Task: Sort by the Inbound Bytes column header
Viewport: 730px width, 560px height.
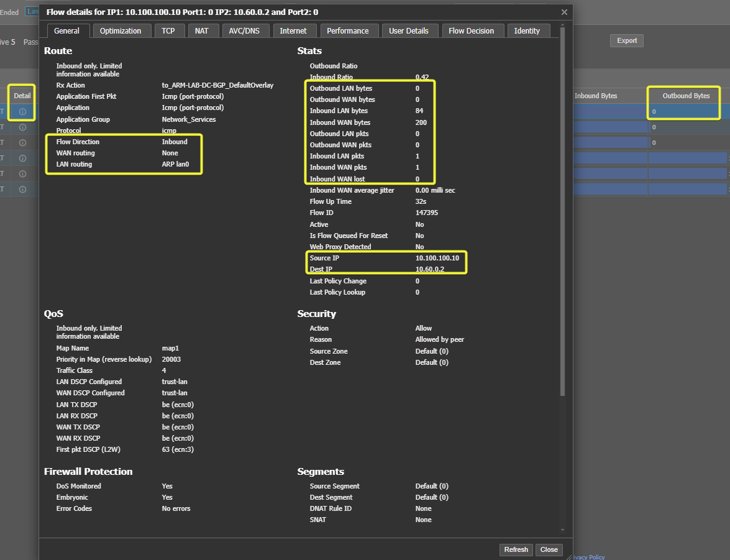Action: tap(596, 96)
